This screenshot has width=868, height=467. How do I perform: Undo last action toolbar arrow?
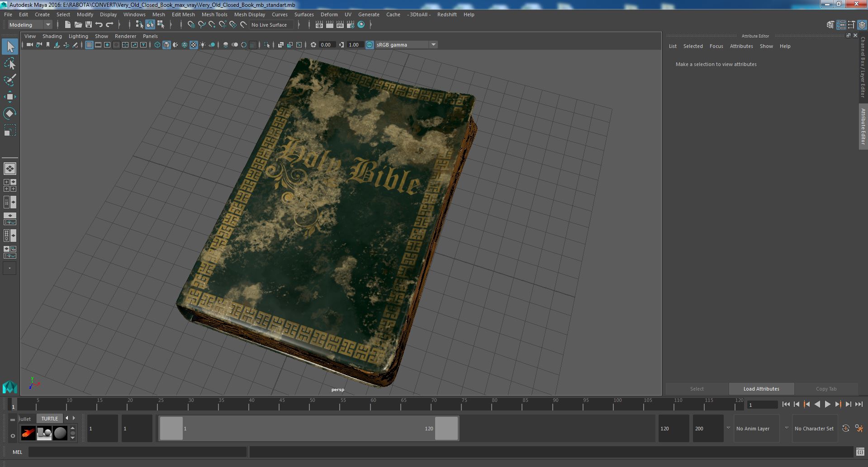[99, 25]
